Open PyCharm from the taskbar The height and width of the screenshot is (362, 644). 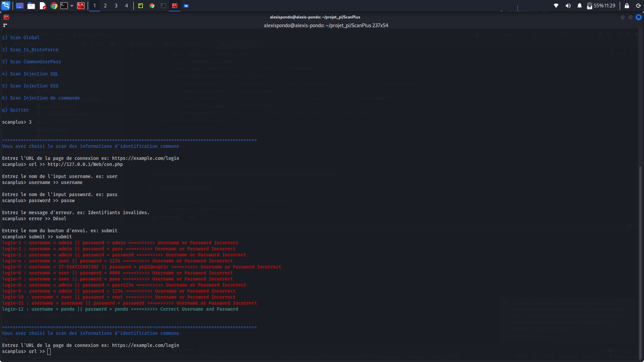pos(141,6)
